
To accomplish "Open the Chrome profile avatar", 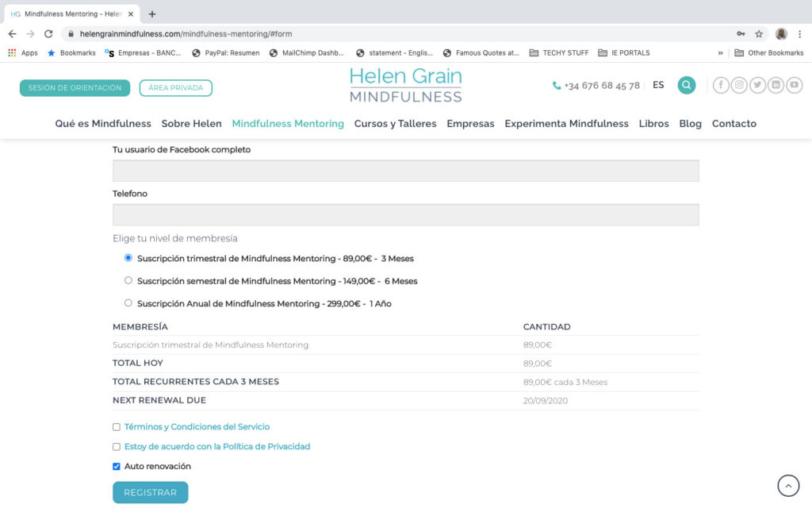I will 781,33.
